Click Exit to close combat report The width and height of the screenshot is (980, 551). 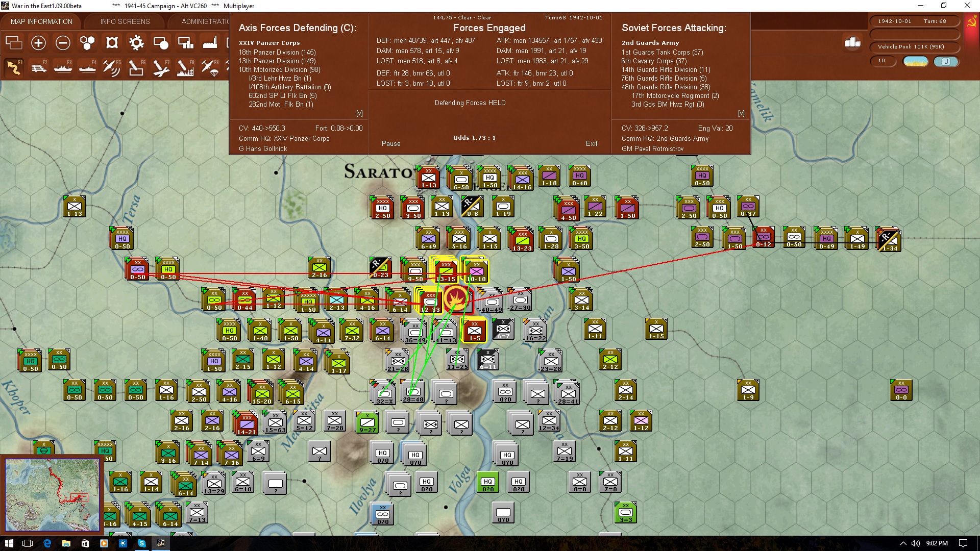pos(592,144)
